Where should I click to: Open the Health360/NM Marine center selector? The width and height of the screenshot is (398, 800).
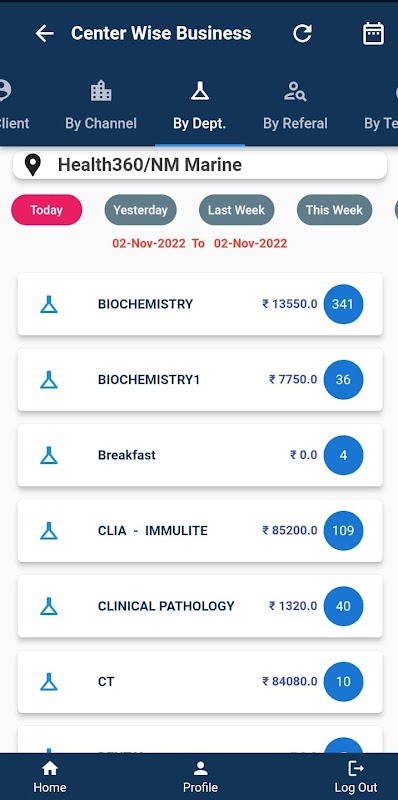[200, 165]
